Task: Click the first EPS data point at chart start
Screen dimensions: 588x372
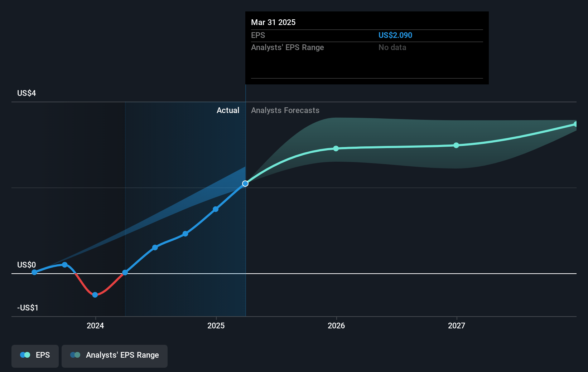Action: [x=34, y=272]
